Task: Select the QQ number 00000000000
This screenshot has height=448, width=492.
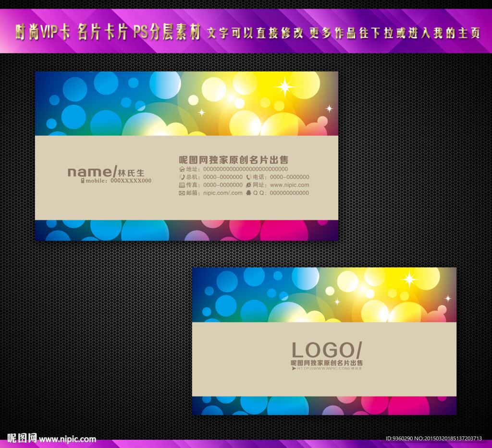Action: pos(289,193)
